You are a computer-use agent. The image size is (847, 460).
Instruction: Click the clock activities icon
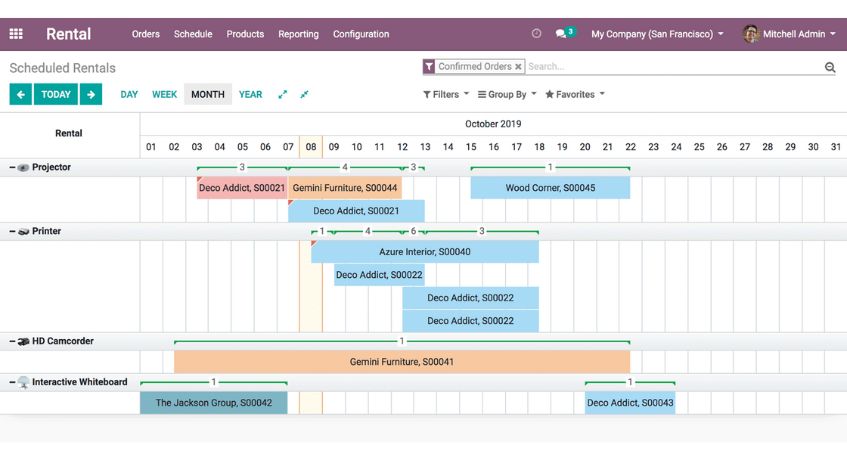pos(536,34)
